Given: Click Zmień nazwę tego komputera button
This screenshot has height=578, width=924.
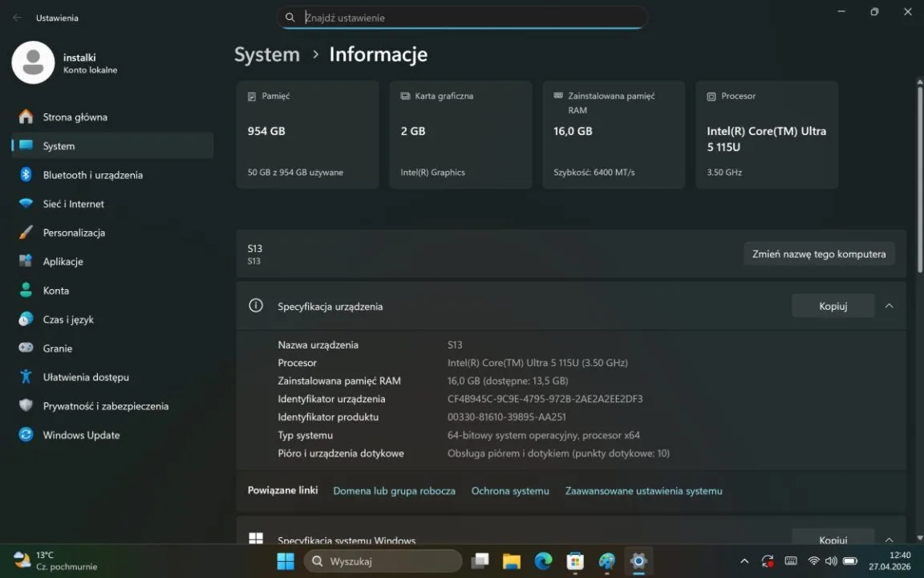Looking at the screenshot, I should [x=819, y=254].
